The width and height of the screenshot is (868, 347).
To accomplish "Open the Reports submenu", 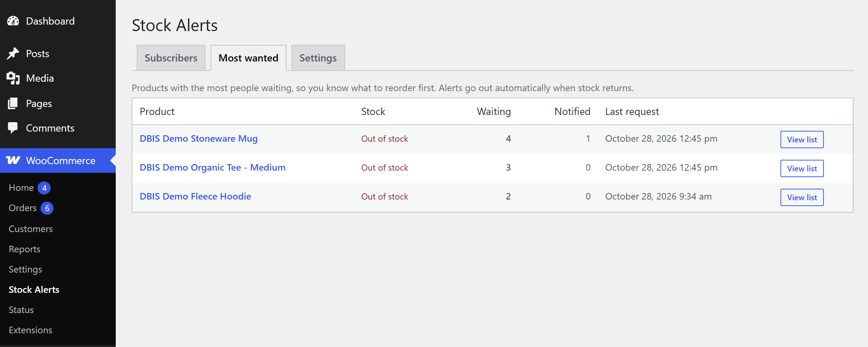I will [25, 249].
